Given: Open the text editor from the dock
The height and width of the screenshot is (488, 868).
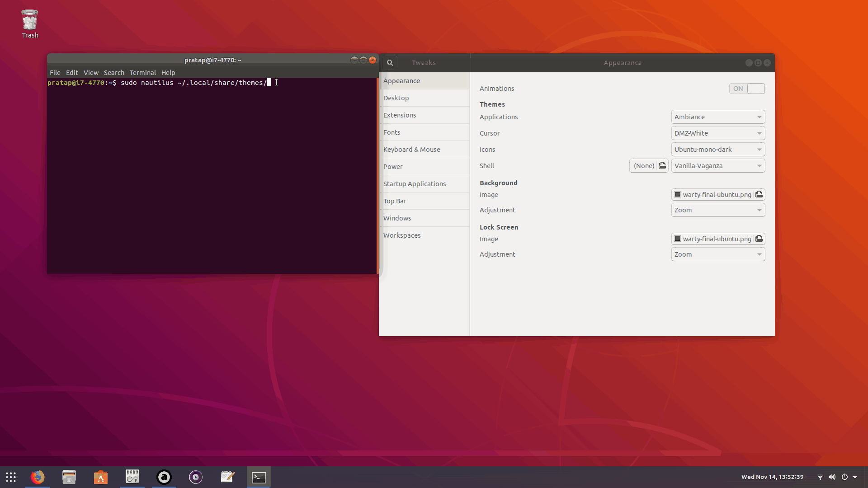Looking at the screenshot, I should (227, 477).
